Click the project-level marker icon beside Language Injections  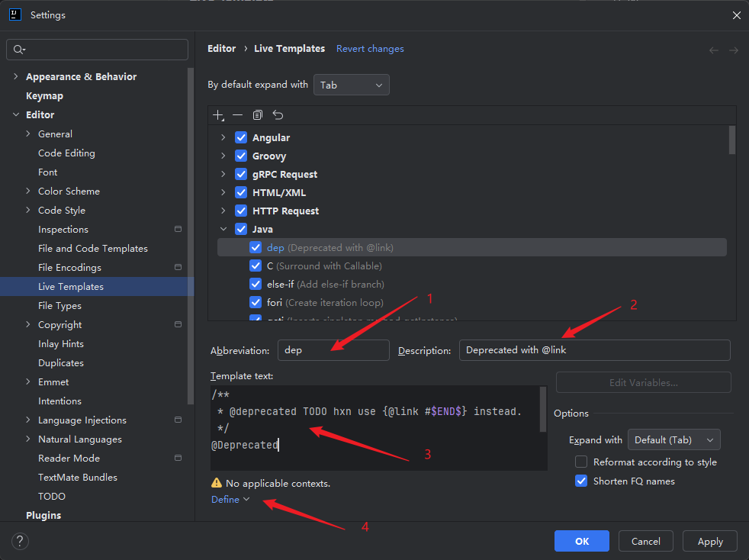(x=178, y=420)
